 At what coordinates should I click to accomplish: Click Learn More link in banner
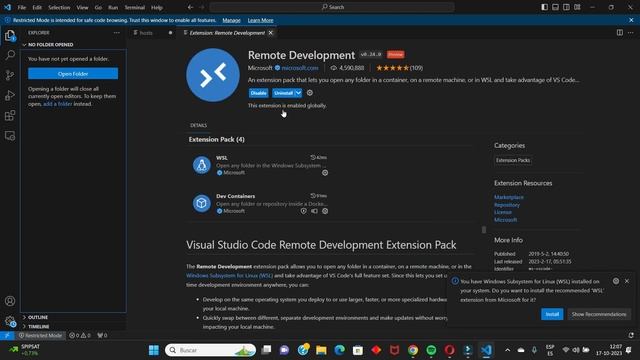click(260, 20)
